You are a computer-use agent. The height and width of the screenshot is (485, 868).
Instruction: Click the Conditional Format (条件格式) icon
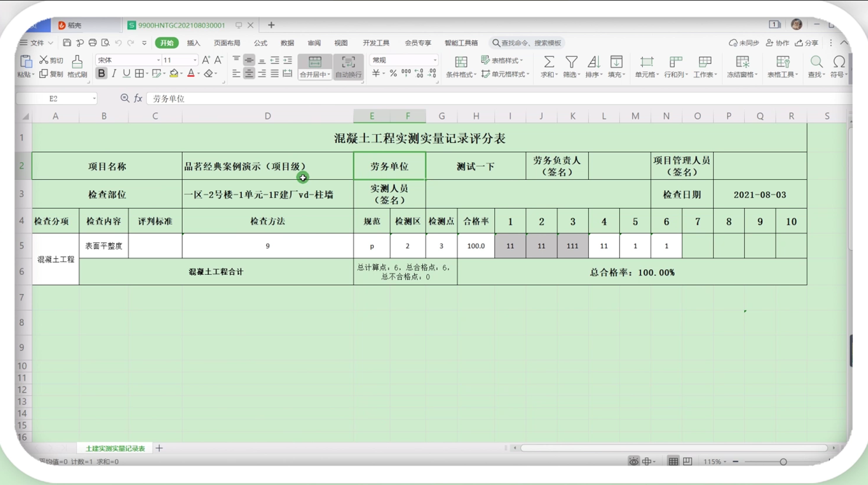pyautogui.click(x=461, y=62)
